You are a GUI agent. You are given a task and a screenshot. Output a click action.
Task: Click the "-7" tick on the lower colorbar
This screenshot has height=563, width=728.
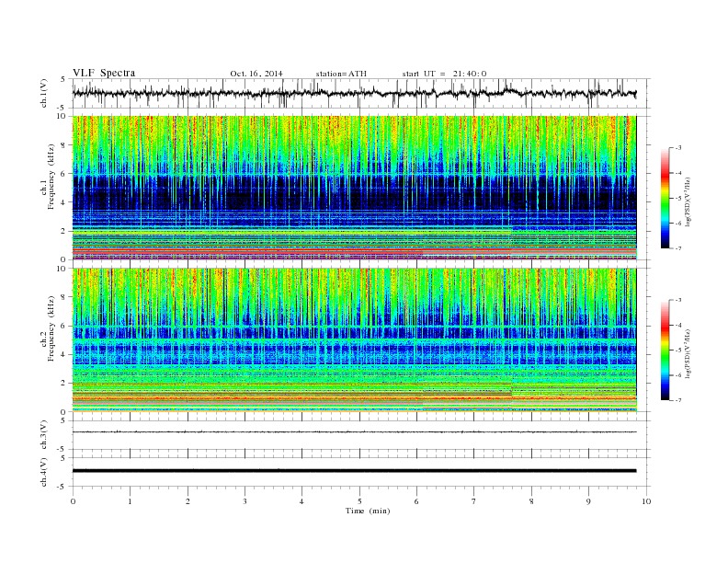pos(678,400)
